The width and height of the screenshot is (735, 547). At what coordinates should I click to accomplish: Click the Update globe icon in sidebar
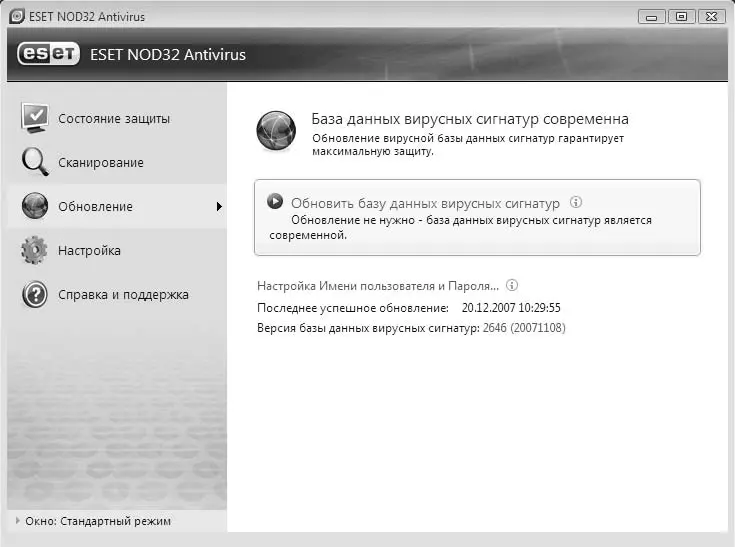(35, 206)
